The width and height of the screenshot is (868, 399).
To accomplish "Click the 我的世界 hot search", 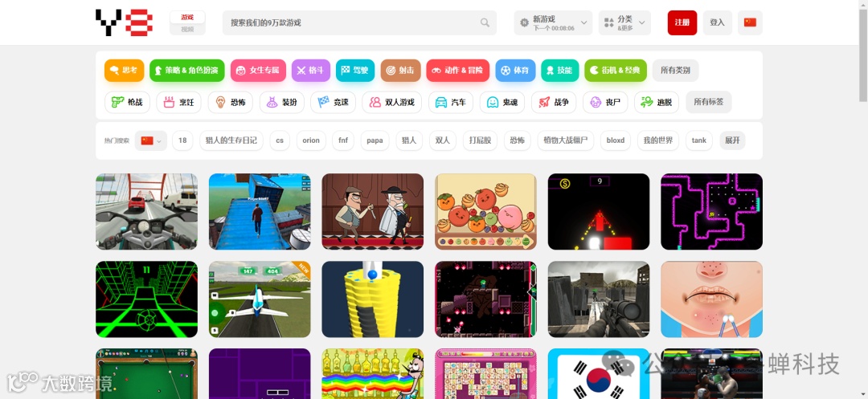I will [x=657, y=141].
